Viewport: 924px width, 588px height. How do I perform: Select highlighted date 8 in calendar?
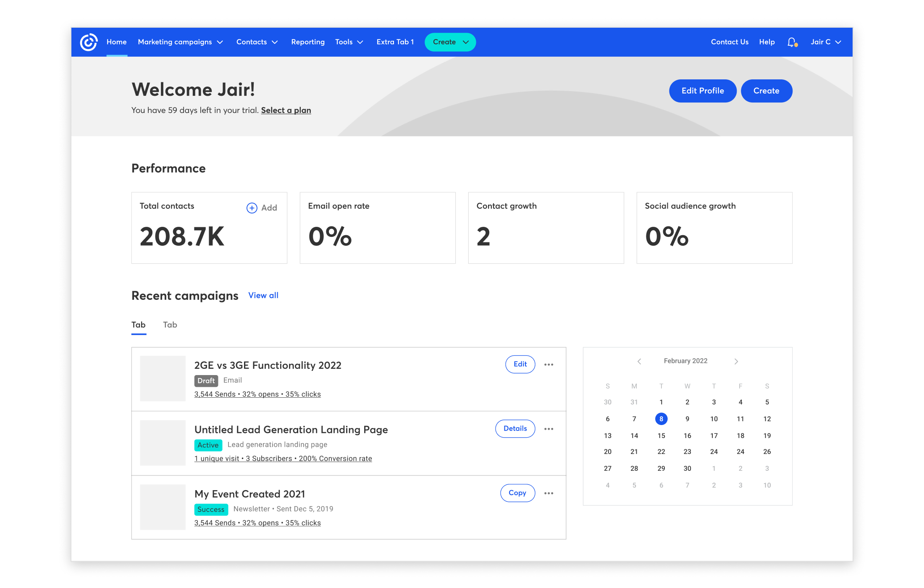(x=661, y=419)
